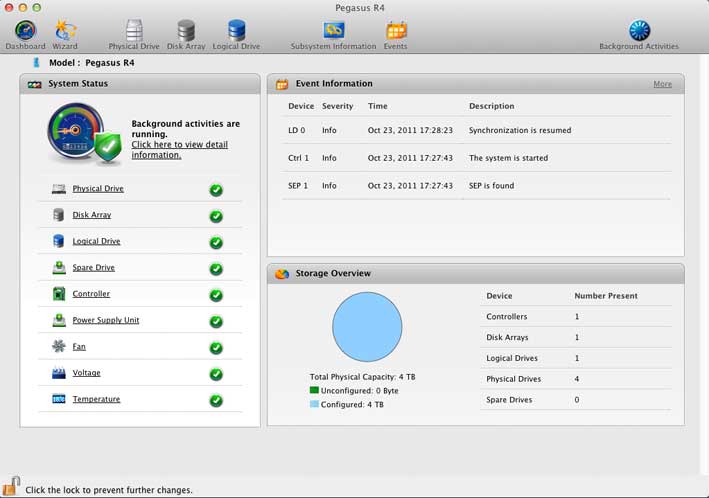The width and height of the screenshot is (709, 498).
Task: Select the 'SEP is found' event row
Action: [477, 185]
